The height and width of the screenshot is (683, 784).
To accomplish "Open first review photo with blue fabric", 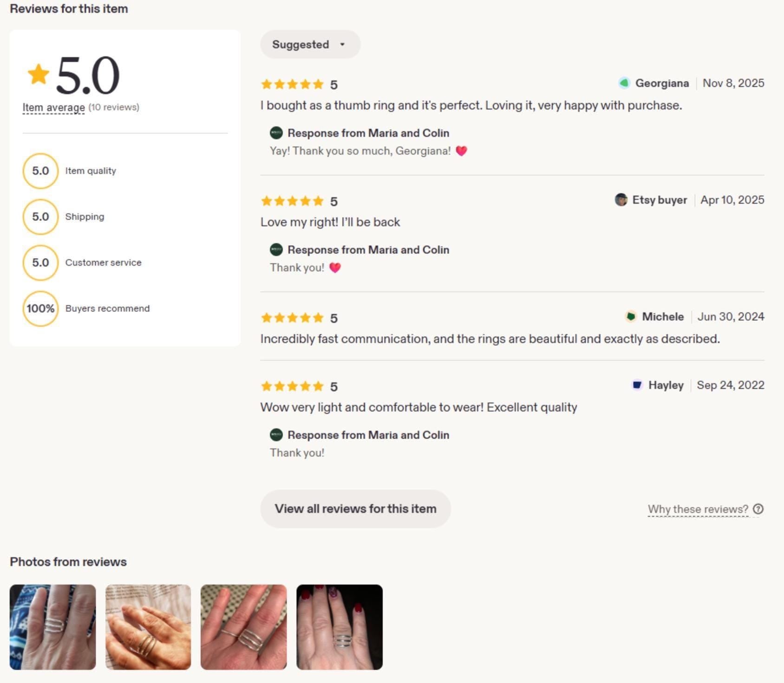I will [53, 627].
